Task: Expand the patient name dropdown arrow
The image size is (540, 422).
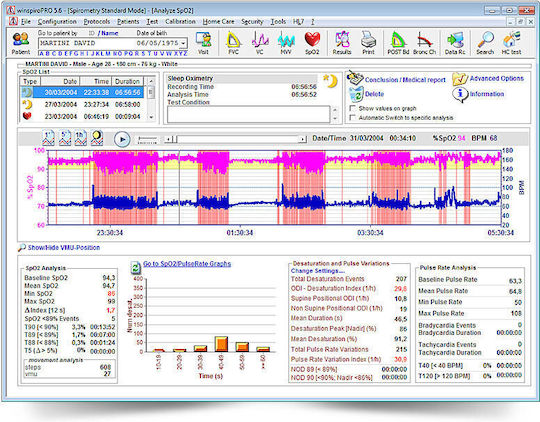Action: point(184,43)
